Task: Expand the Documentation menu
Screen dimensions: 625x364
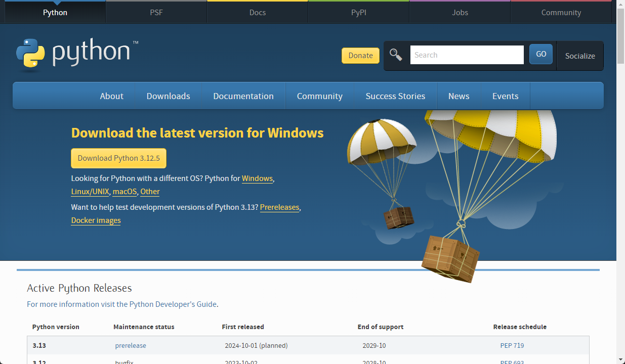Action: click(x=243, y=96)
